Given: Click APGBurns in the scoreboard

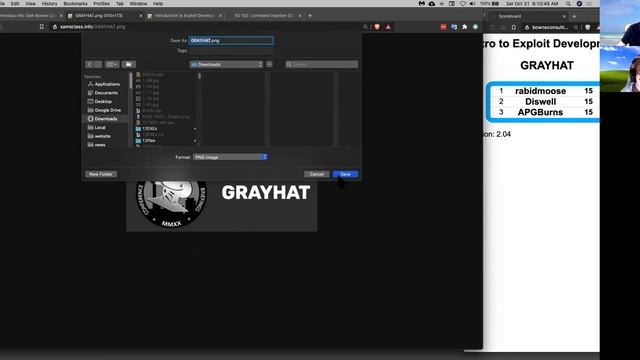Looking at the screenshot, I should pos(540,112).
